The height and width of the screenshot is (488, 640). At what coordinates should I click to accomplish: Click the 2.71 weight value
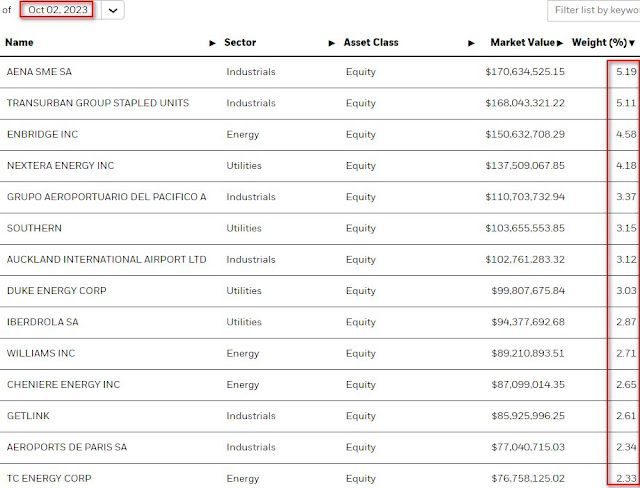626,353
